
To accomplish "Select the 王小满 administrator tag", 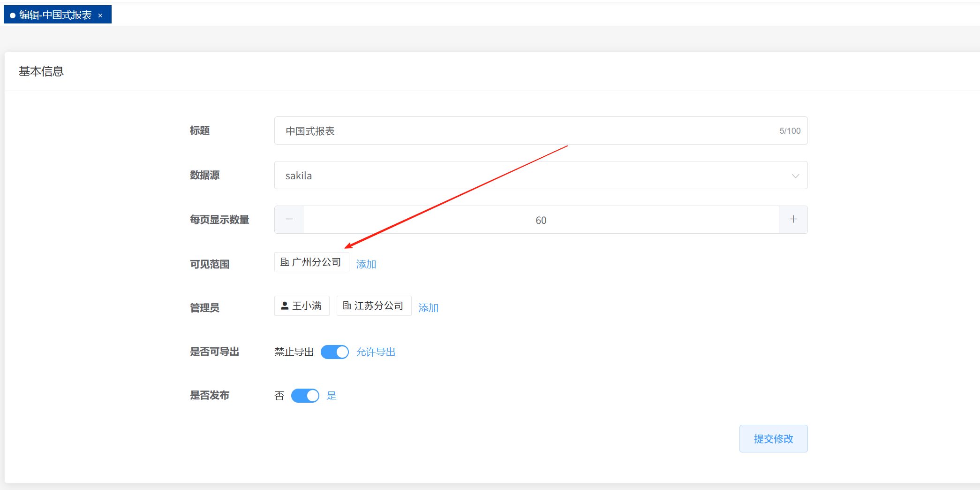I will 307,306.
